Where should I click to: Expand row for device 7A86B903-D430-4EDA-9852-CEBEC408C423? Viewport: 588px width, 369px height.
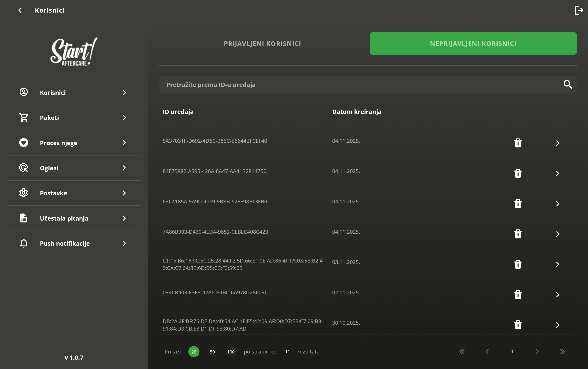click(x=557, y=234)
